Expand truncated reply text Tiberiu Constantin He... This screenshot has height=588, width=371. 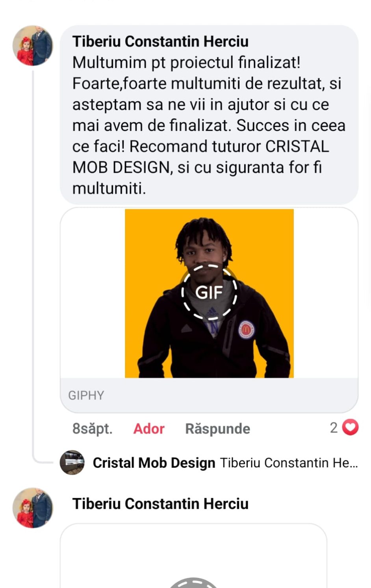click(289, 463)
